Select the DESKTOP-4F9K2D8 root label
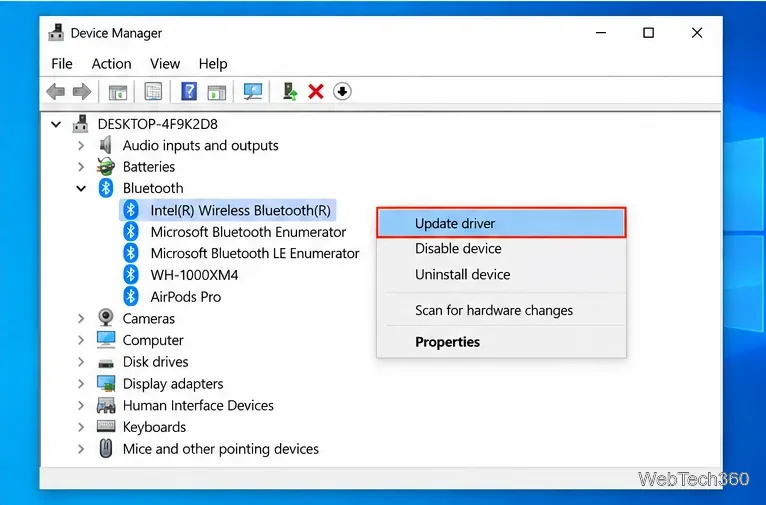The height and width of the screenshot is (505, 766). tap(157, 124)
